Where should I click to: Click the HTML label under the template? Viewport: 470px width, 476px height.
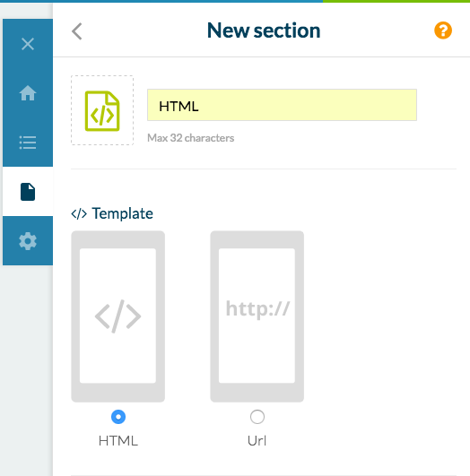point(118,441)
